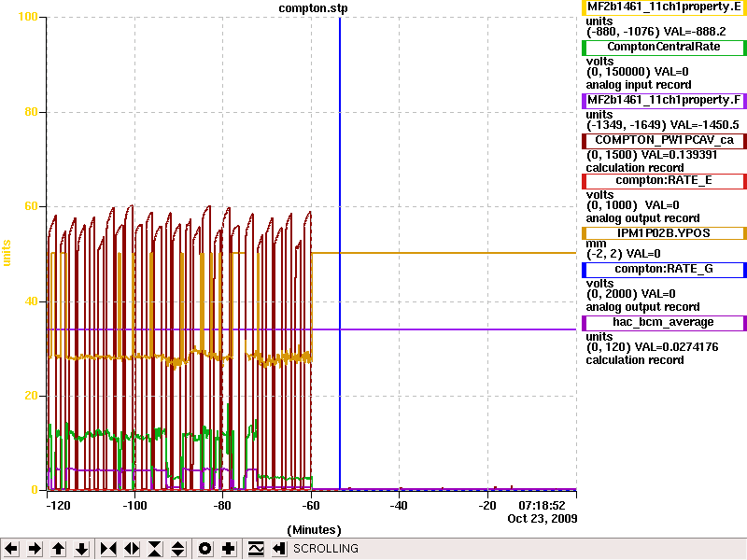The height and width of the screenshot is (560, 747).
Task: Select the ComptonCentralRate legend entry
Action: 664,48
